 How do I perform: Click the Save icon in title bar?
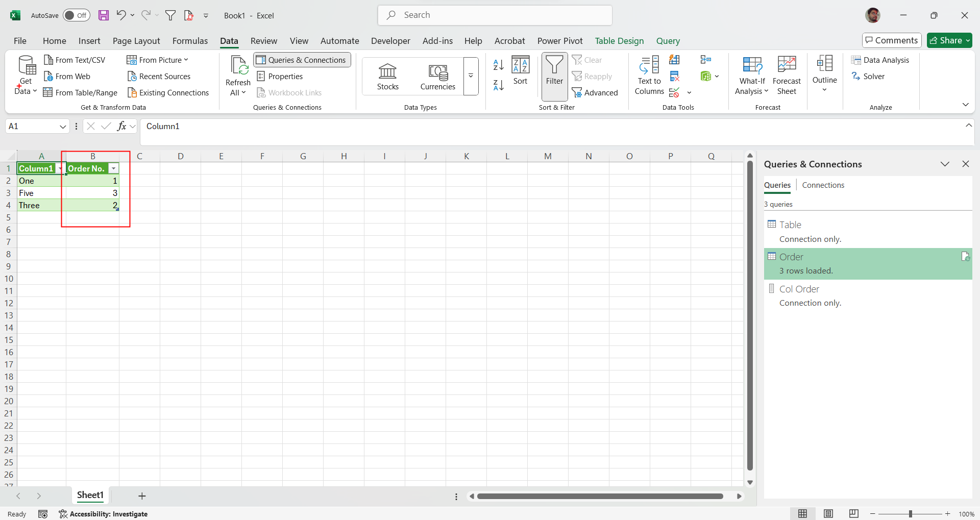[x=104, y=15]
